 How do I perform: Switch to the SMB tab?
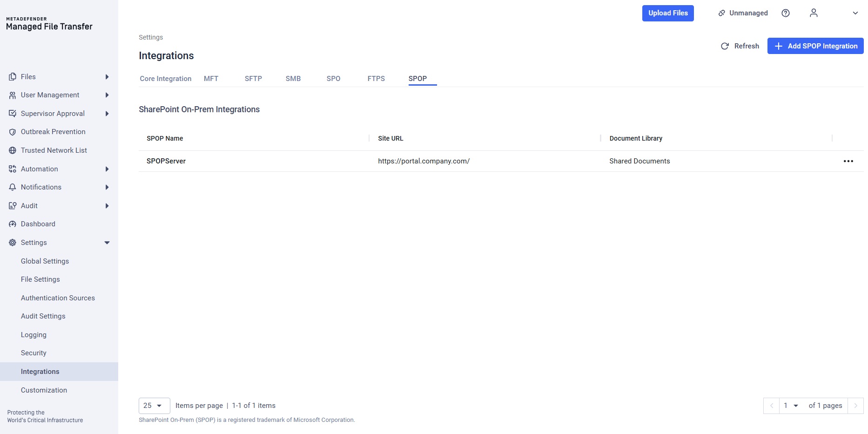click(293, 79)
